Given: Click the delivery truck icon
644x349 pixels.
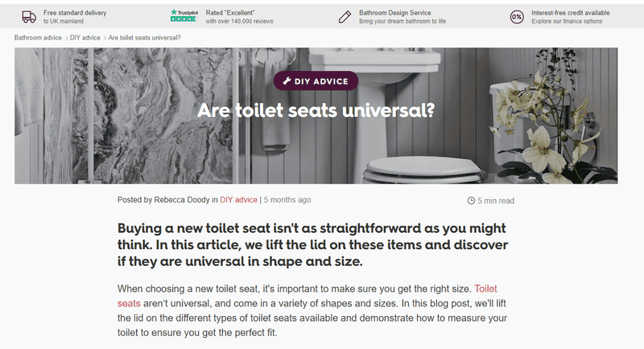Looking at the screenshot, I should coord(29,17).
